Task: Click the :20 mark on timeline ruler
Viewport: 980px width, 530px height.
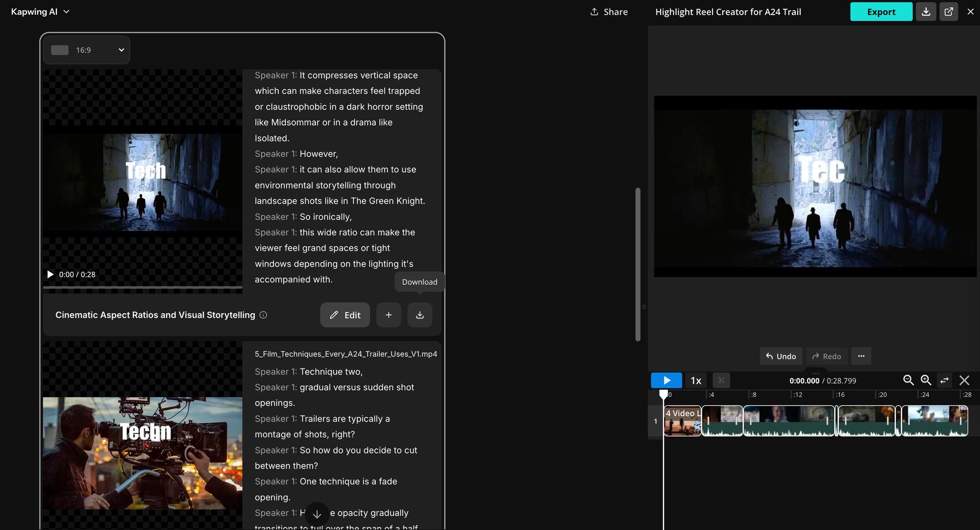Action: (882, 395)
